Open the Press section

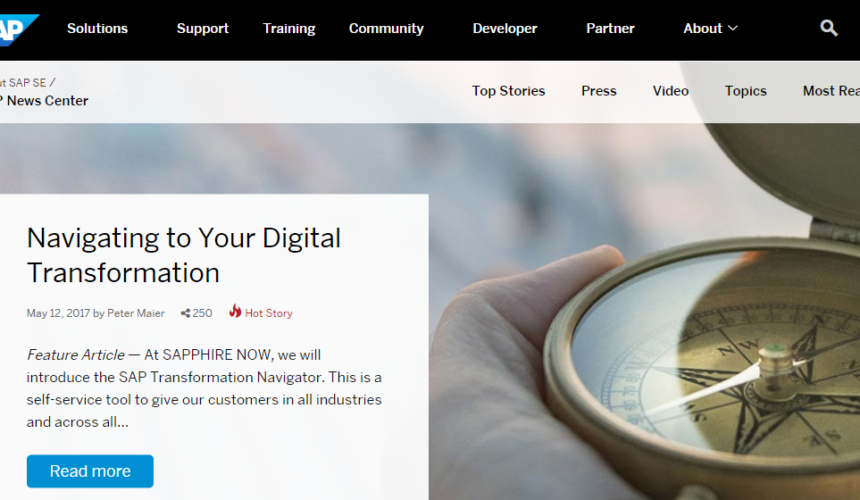coord(599,91)
